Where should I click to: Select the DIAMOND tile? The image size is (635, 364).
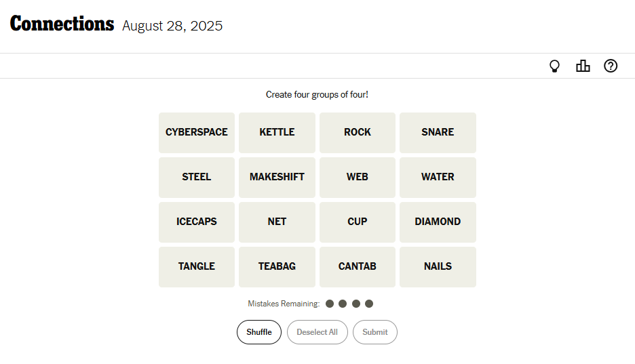click(438, 222)
